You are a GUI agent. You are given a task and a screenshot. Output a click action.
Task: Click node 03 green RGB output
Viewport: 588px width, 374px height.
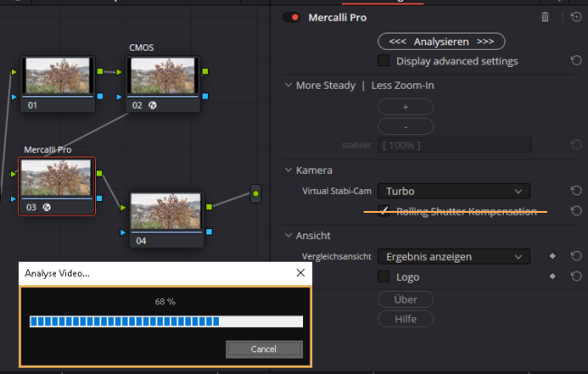click(x=100, y=173)
